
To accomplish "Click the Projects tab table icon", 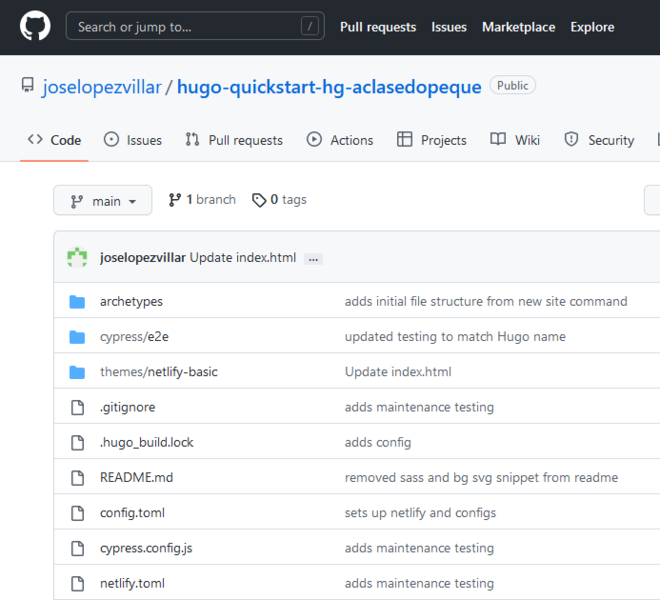I will [x=405, y=139].
